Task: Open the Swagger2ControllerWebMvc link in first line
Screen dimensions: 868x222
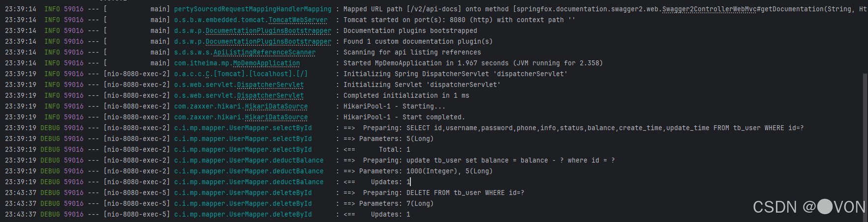Action: (x=709, y=9)
